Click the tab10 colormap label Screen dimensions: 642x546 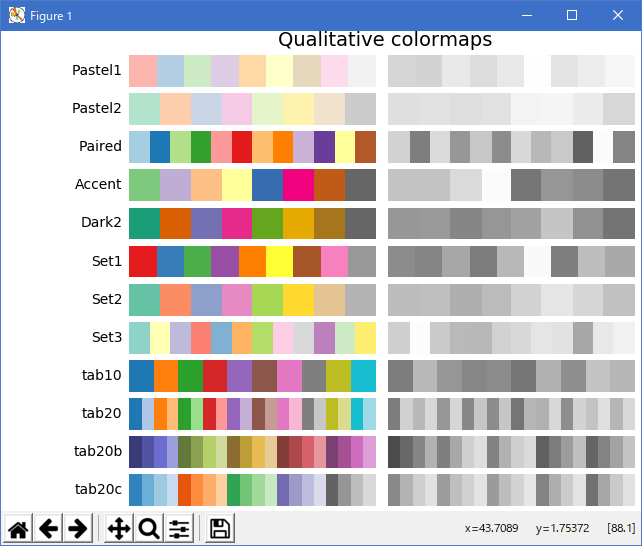(x=102, y=375)
